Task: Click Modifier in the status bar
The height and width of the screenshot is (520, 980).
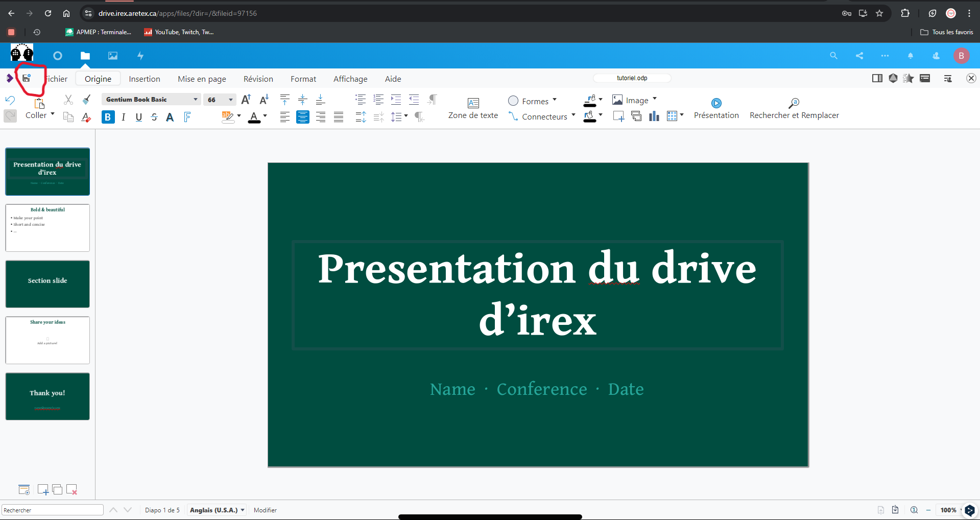Action: [265, 510]
